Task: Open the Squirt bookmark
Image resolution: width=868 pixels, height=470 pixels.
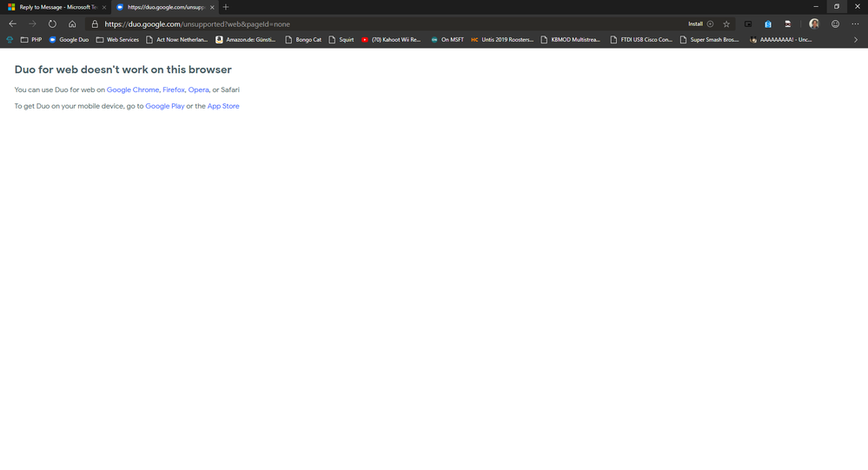Action: click(x=341, y=40)
